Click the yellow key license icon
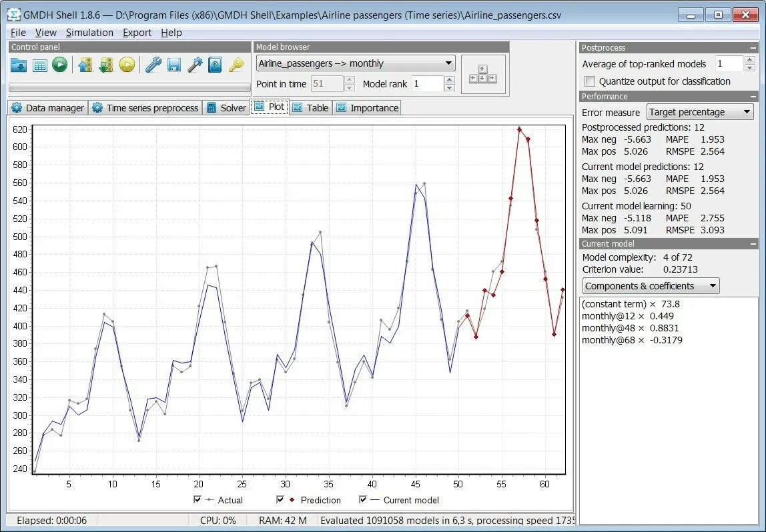Image resolution: width=766 pixels, height=532 pixels. [x=236, y=65]
